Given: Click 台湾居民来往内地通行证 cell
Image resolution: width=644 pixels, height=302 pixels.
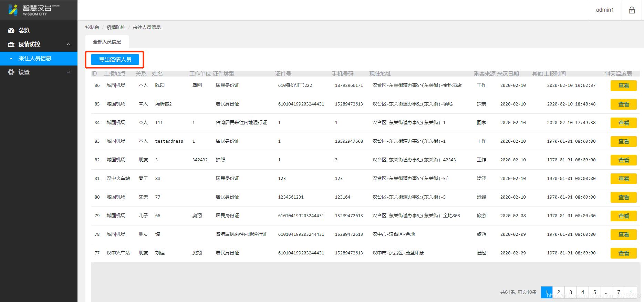Looking at the screenshot, I should point(241,122).
